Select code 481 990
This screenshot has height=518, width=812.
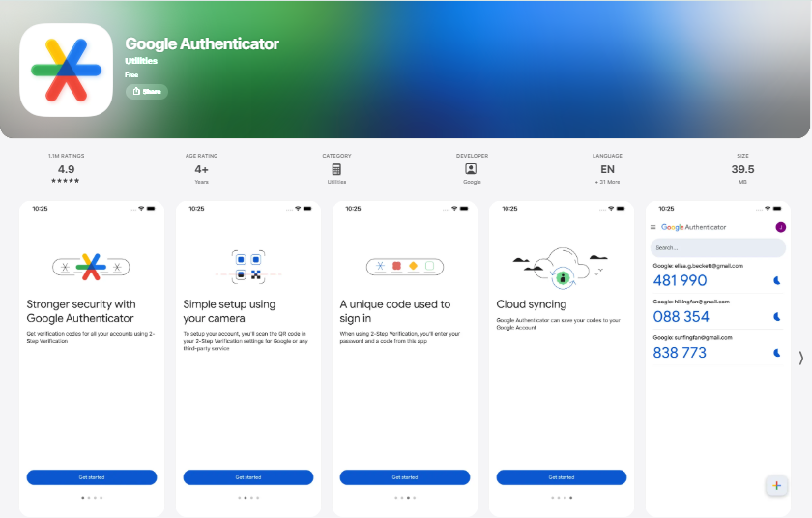pos(680,280)
